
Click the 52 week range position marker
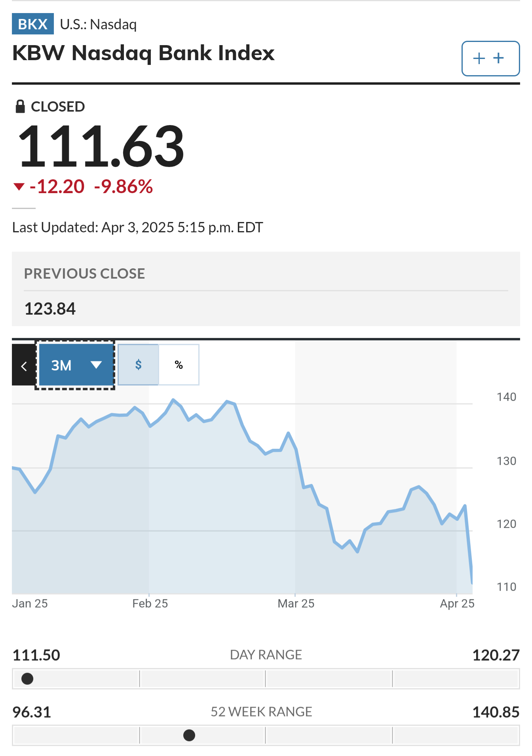pyautogui.click(x=189, y=735)
